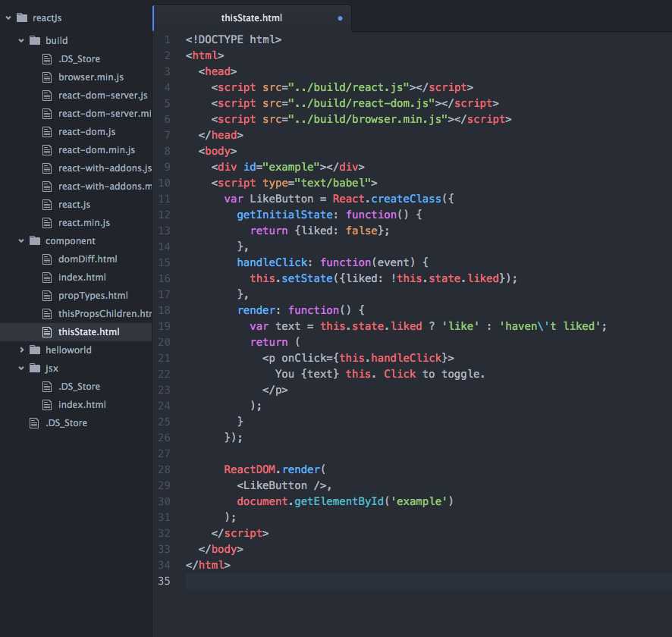This screenshot has height=637, width=672.
Task: Click file icon beside propTypes.html
Action: pos(47,296)
